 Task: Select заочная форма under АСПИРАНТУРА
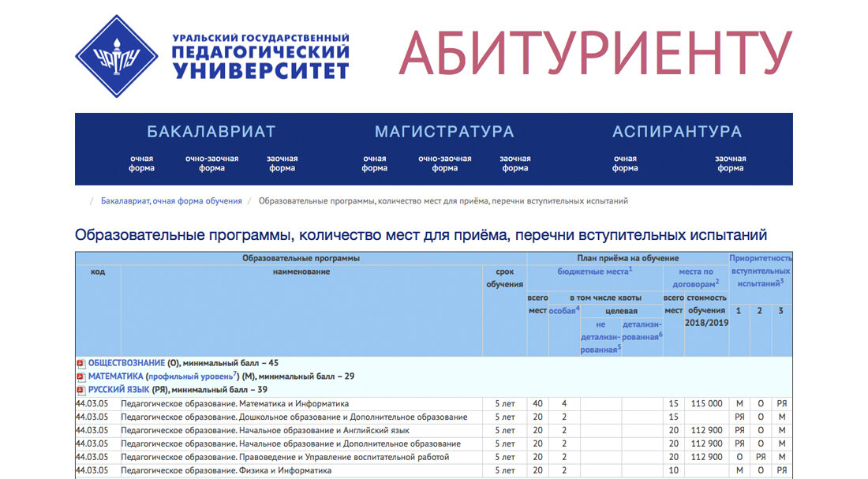click(730, 162)
